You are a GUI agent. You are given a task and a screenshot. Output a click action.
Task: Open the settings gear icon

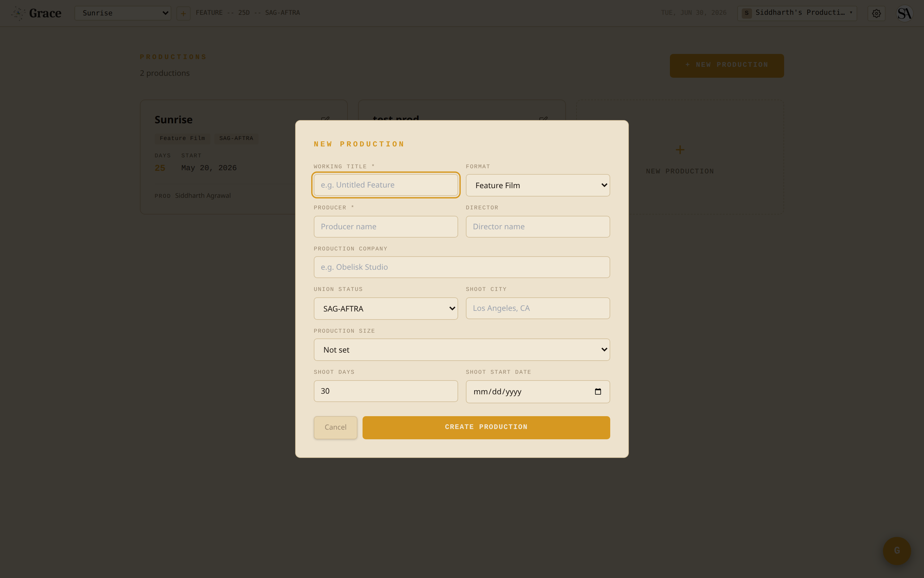point(876,13)
